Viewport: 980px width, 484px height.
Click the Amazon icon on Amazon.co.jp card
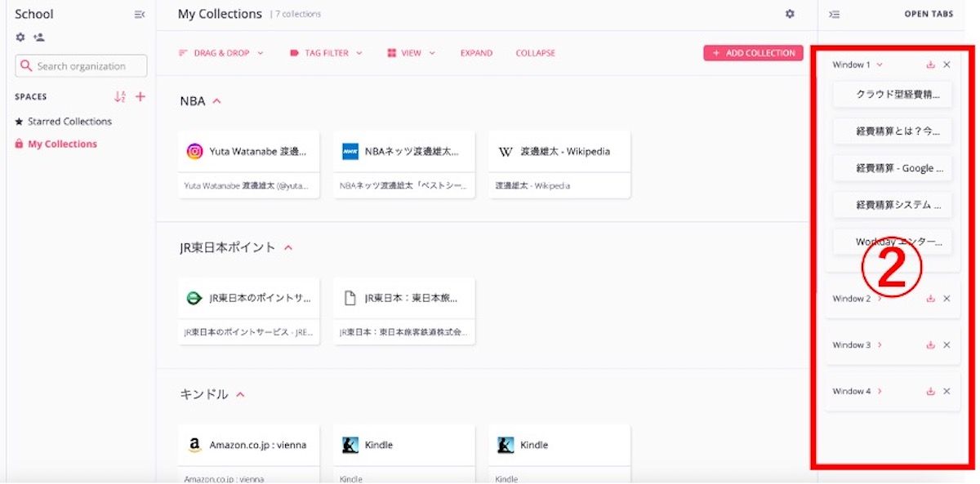[194, 446]
